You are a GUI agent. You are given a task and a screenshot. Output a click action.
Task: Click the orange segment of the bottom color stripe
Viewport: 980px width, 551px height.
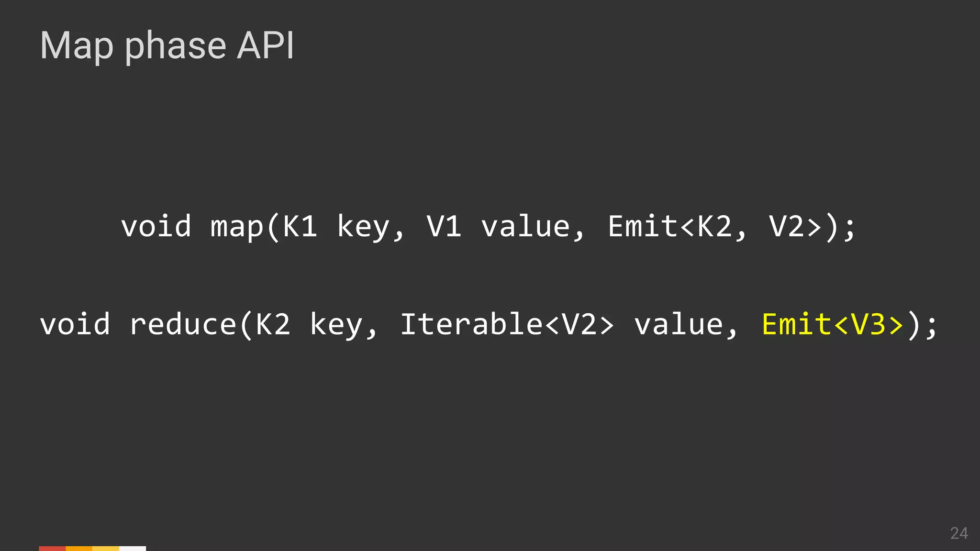79,548
